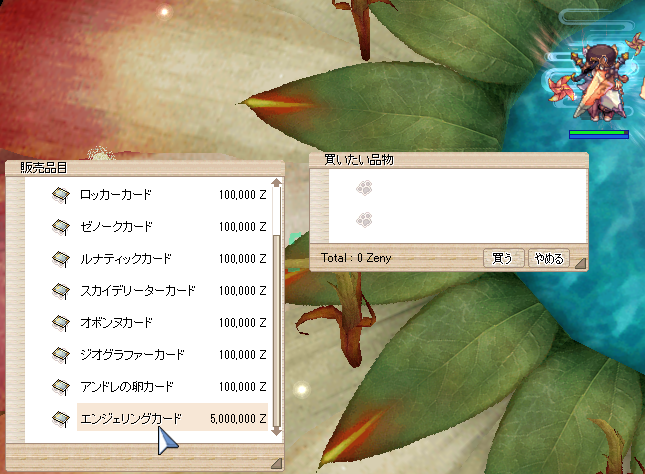This screenshot has height=474, width=645.
Task: Select the スカイデリーターカード item name
Action: pyautogui.click(x=137, y=291)
